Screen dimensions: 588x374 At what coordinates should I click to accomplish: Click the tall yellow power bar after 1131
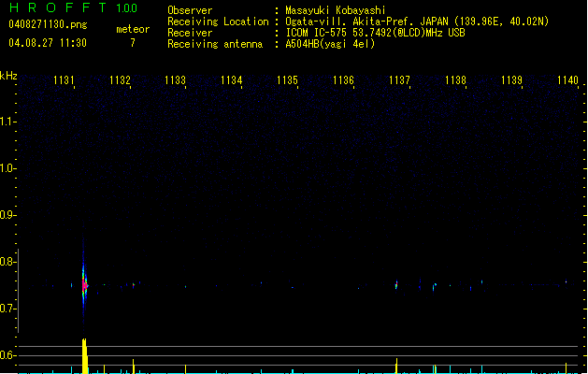pos(85,356)
